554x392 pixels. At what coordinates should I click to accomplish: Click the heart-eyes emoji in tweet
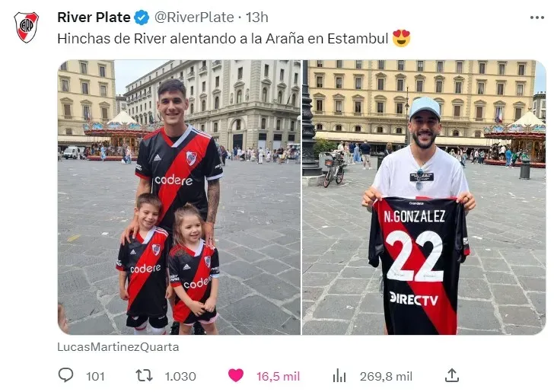[401, 38]
